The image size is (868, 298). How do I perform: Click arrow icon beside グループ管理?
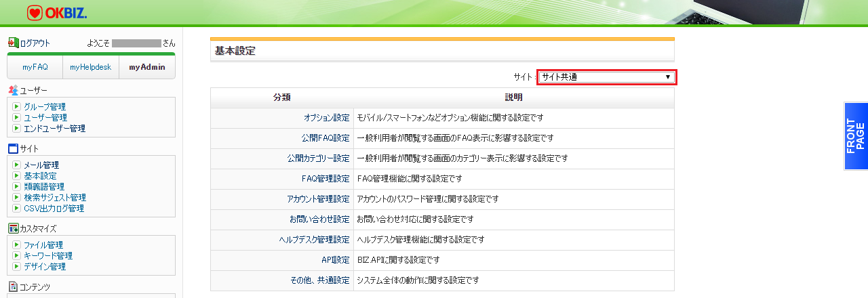17,106
